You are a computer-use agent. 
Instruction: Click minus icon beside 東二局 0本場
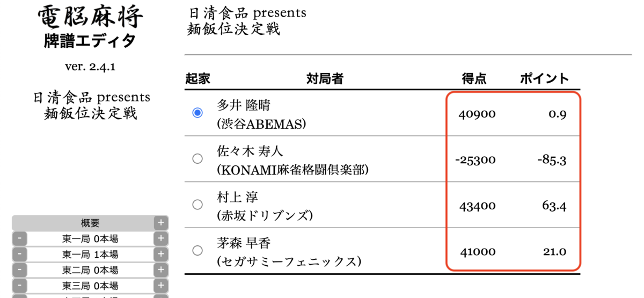(19, 270)
